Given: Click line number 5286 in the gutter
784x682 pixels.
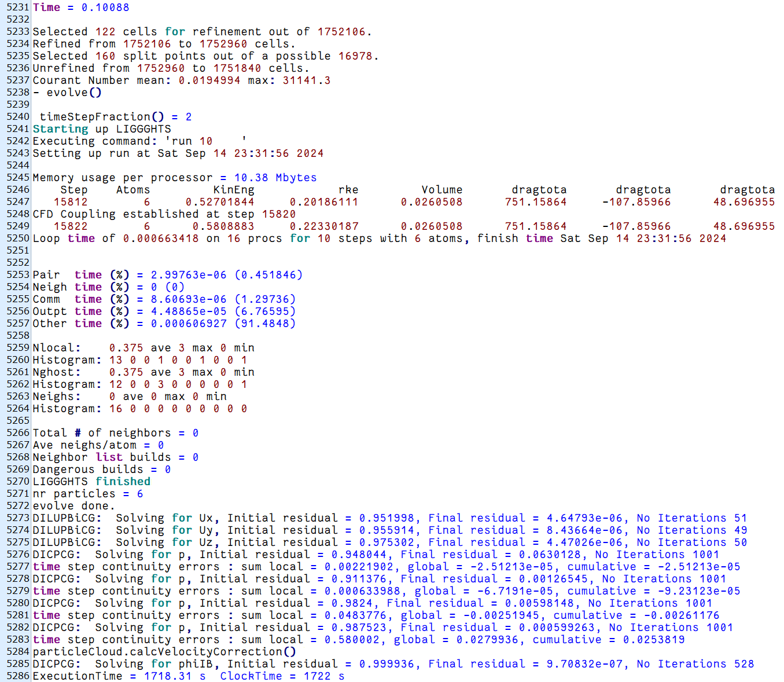Looking at the screenshot, I should [17, 676].
